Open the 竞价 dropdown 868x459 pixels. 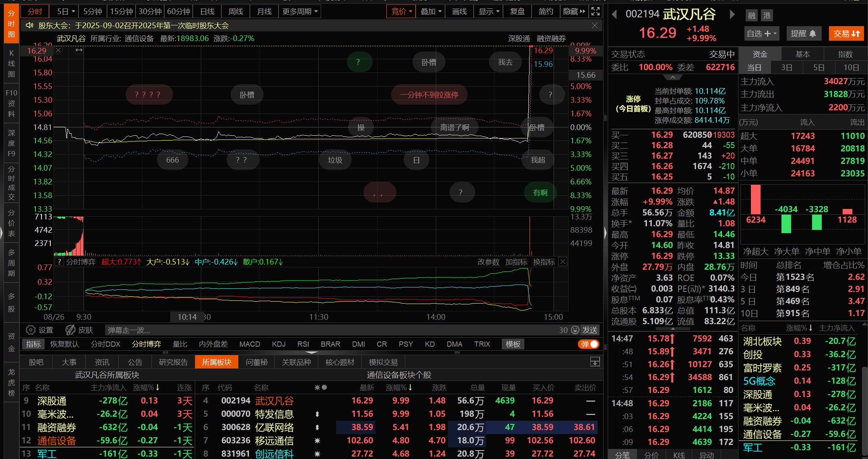[x=401, y=11]
